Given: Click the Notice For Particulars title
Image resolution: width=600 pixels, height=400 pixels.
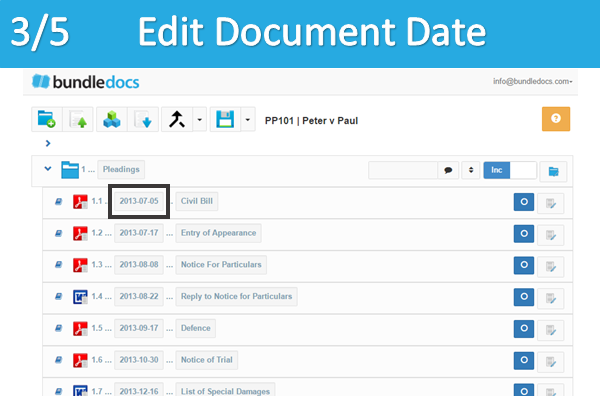Looking at the screenshot, I should pyautogui.click(x=221, y=265).
